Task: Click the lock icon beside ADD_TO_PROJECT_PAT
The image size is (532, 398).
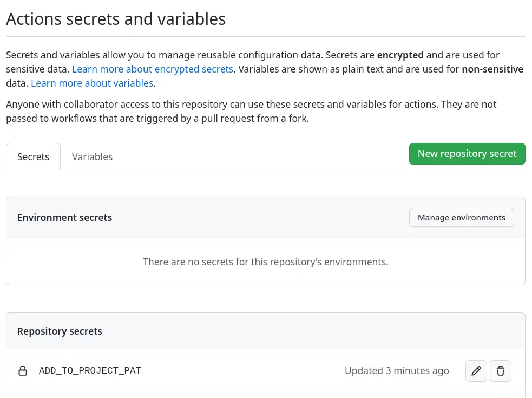Action: (x=23, y=370)
